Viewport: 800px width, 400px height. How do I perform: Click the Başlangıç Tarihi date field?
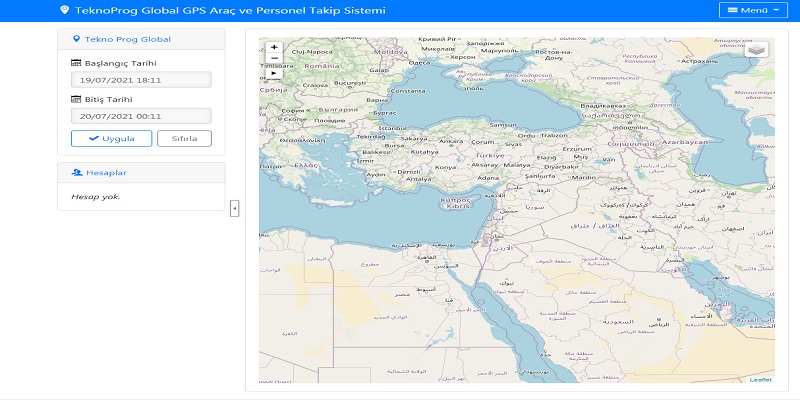(141, 80)
